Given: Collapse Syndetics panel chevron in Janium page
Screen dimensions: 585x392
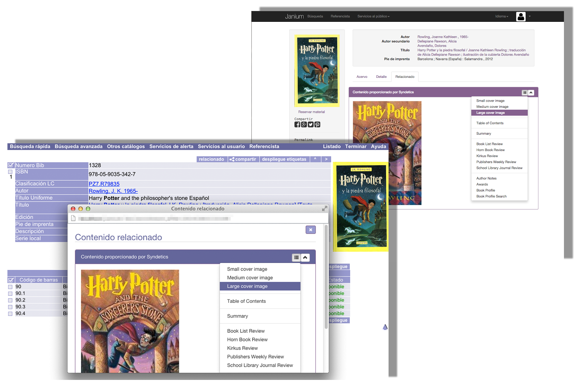Looking at the screenshot, I should 531,93.
